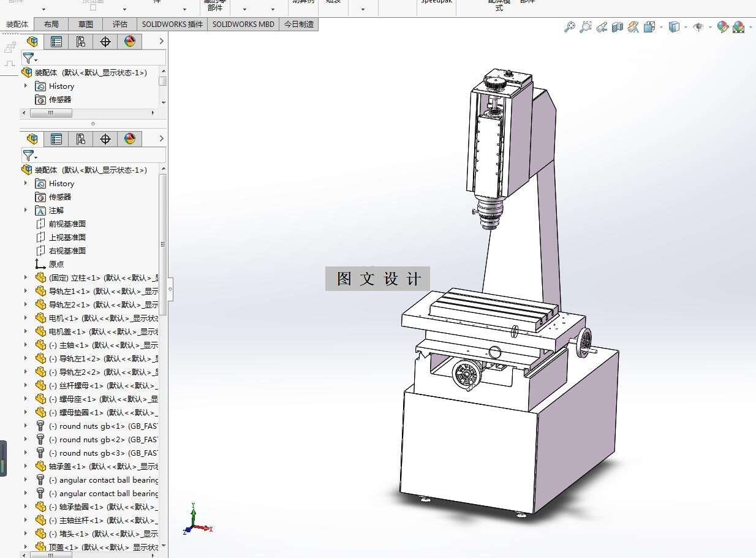Select the Previous View icon
Screen dimensions: 756x558
(602, 27)
